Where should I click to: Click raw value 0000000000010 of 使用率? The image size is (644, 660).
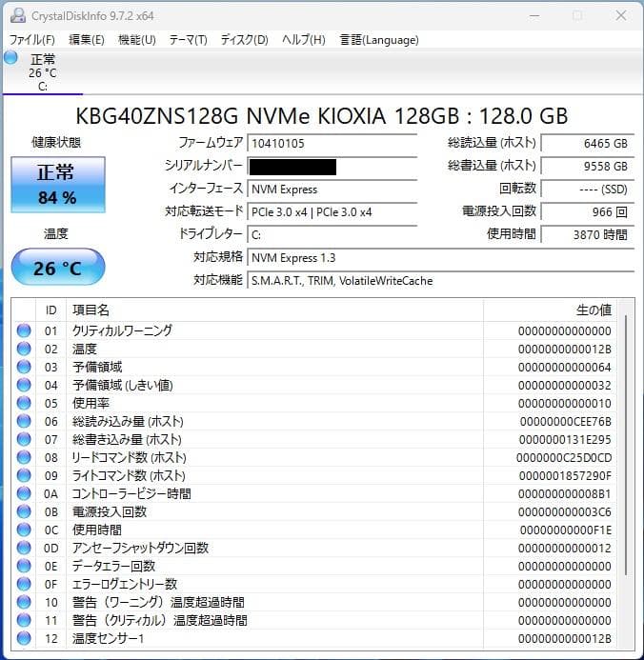pyautogui.click(x=564, y=403)
